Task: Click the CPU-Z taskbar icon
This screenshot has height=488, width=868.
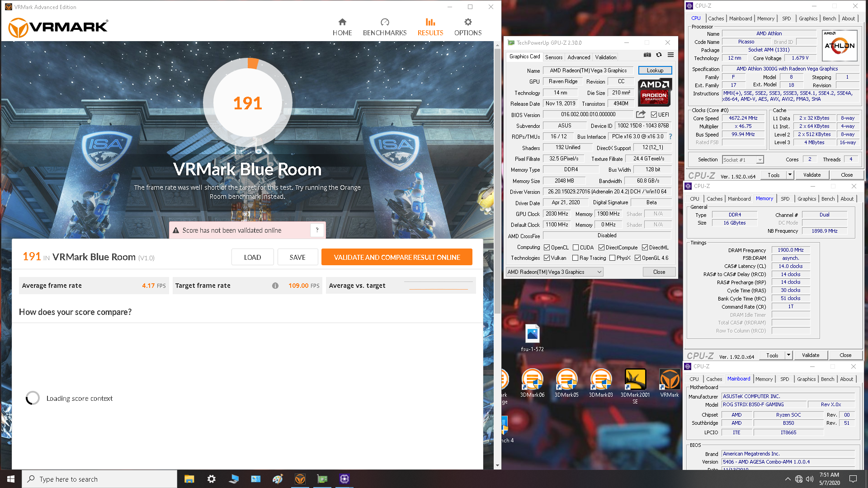Action: (x=344, y=479)
